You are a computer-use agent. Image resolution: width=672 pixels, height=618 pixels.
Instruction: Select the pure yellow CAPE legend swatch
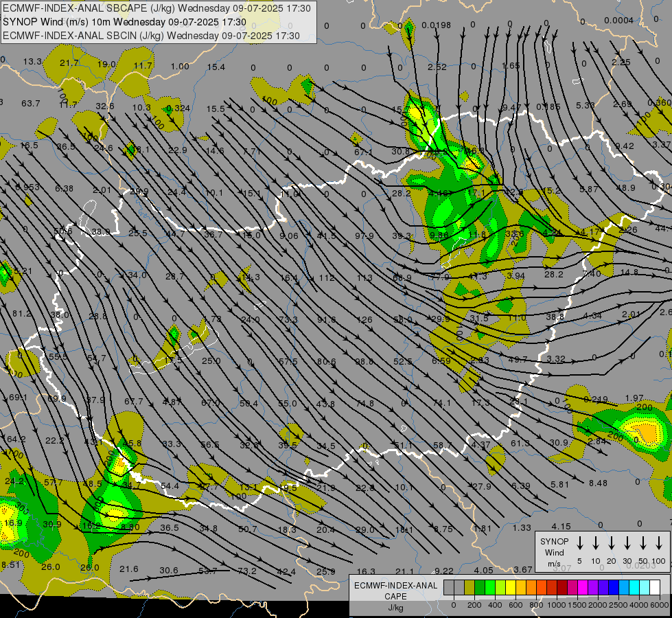point(511,588)
